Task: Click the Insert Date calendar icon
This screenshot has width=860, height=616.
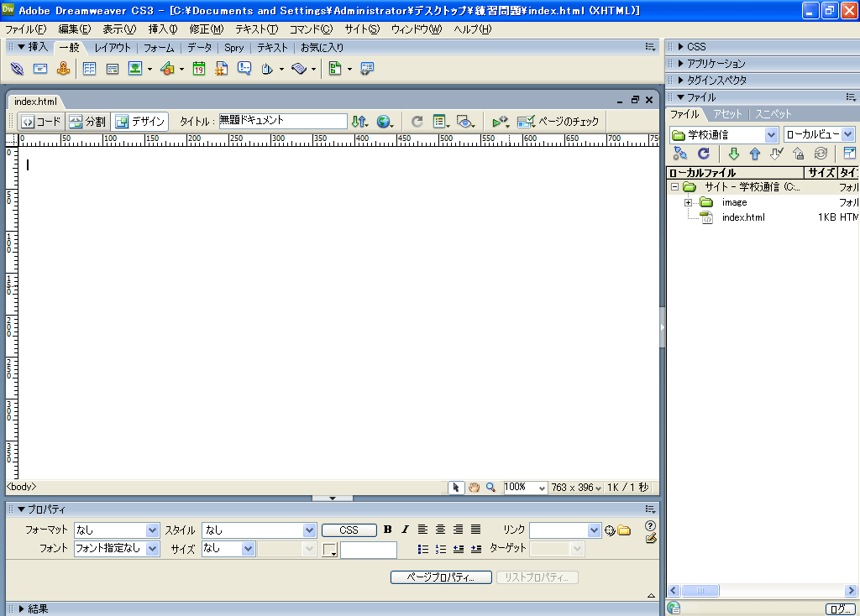Action: pos(199,69)
